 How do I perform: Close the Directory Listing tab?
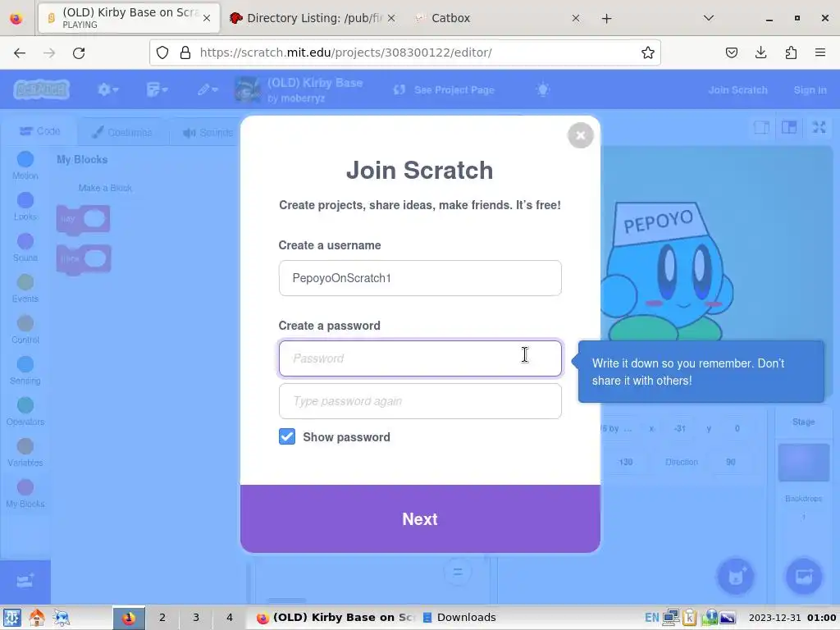click(x=391, y=18)
